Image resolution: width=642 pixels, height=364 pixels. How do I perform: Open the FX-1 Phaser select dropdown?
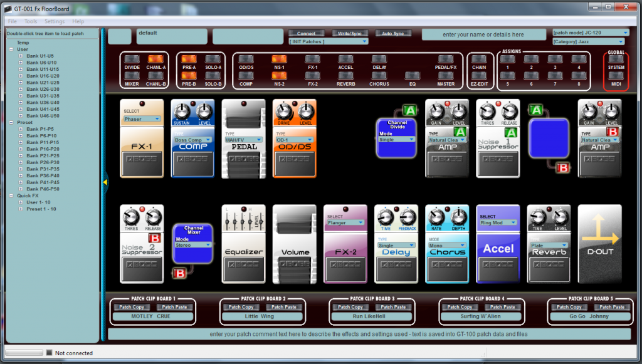pyautogui.click(x=142, y=119)
